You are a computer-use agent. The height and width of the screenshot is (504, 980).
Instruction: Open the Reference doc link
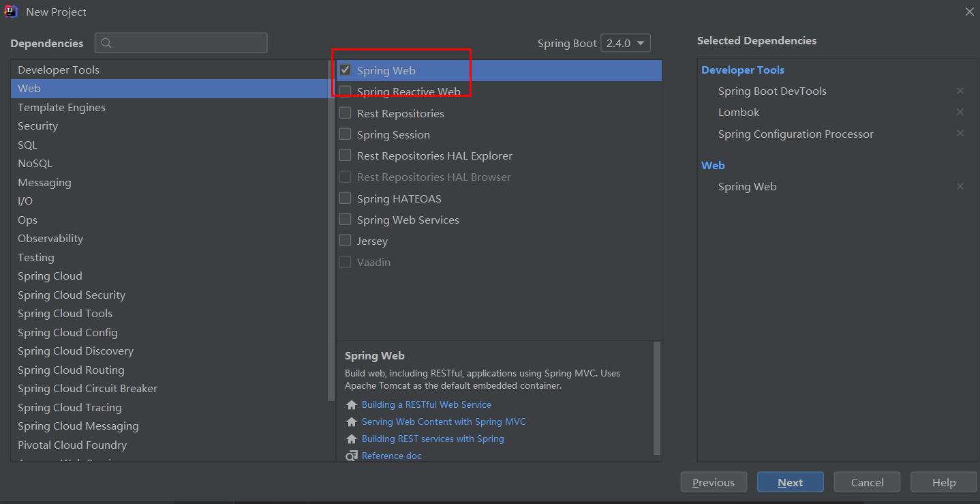(392, 456)
